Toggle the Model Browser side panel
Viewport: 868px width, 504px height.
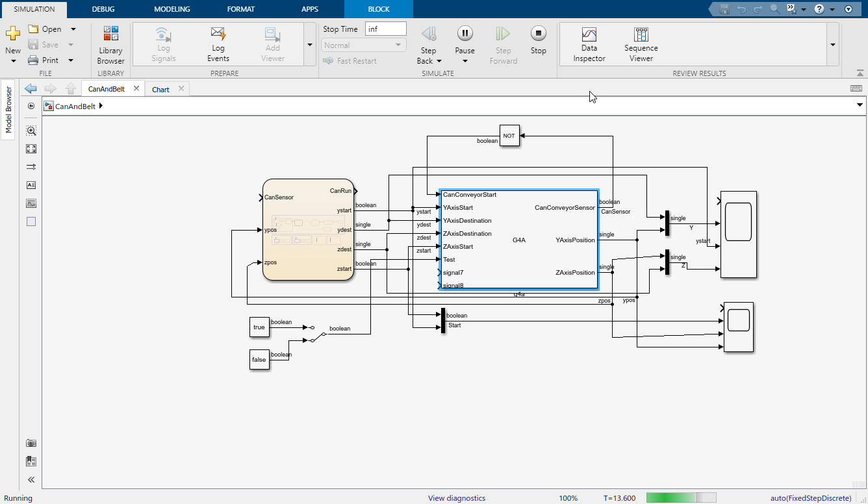[8, 110]
